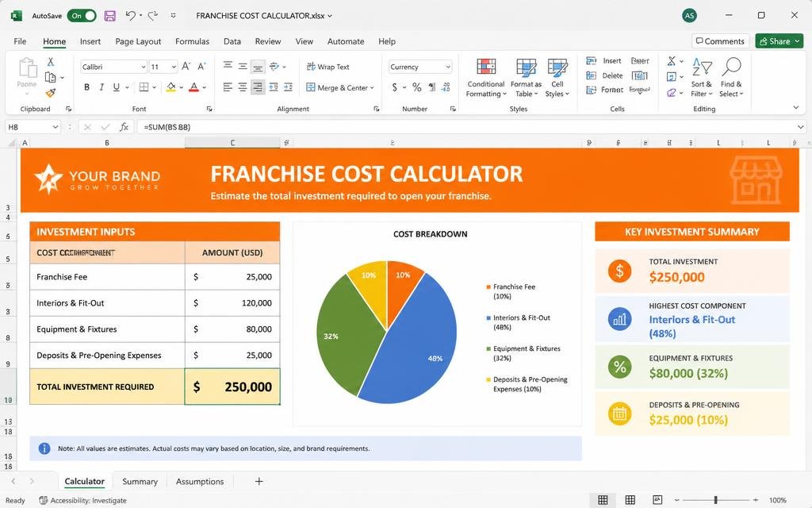The height and width of the screenshot is (508, 812).
Task: Click Delete in the Cells group
Action: (604, 75)
